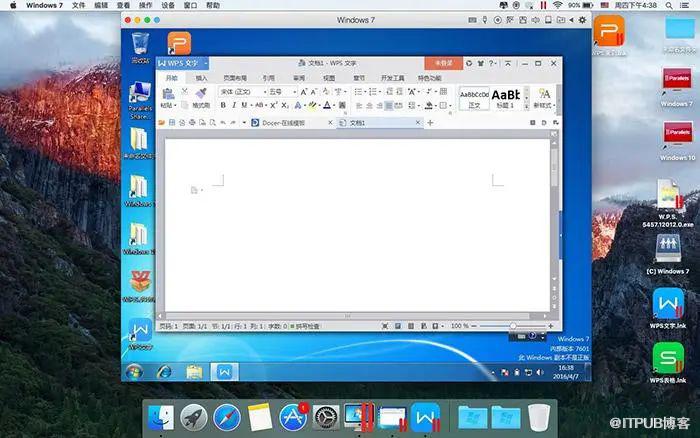Toggle Italic formatting
The height and width of the screenshot is (438, 700).
(234, 105)
